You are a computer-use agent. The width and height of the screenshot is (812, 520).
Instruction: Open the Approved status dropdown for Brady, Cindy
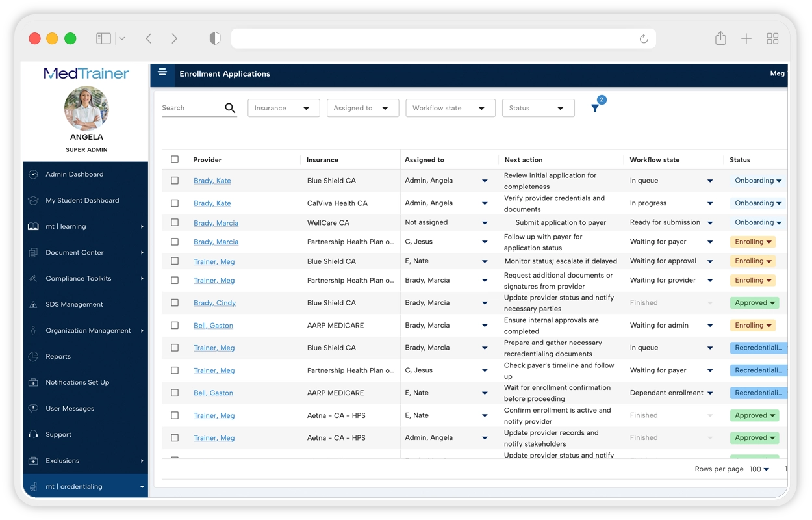coord(754,303)
